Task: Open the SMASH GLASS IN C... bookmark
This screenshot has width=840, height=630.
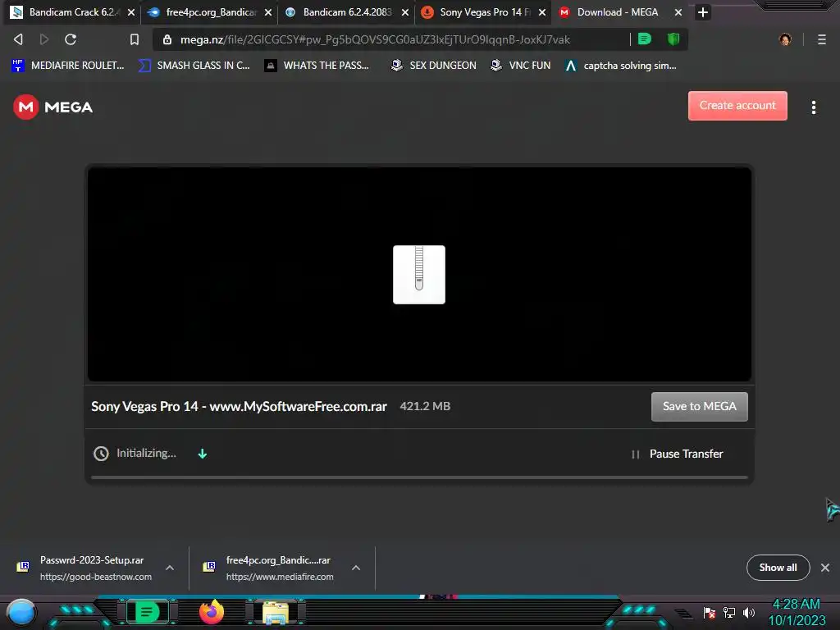Action: [194, 66]
